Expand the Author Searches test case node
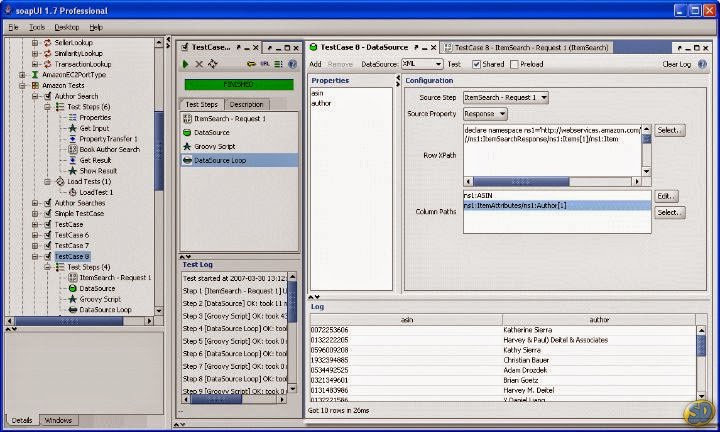 [35, 202]
